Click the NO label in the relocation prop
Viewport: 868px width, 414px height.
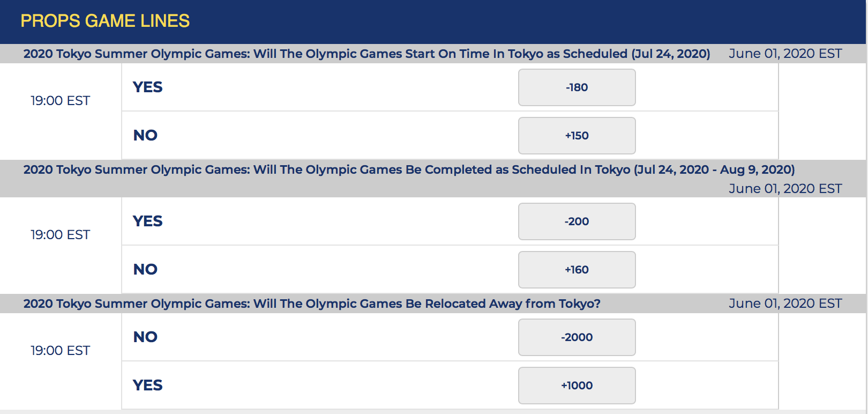point(145,337)
